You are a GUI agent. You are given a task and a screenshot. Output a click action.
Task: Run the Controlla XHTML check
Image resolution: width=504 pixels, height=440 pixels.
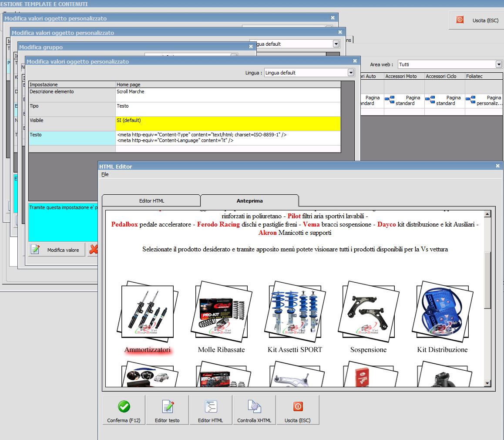coord(254,410)
